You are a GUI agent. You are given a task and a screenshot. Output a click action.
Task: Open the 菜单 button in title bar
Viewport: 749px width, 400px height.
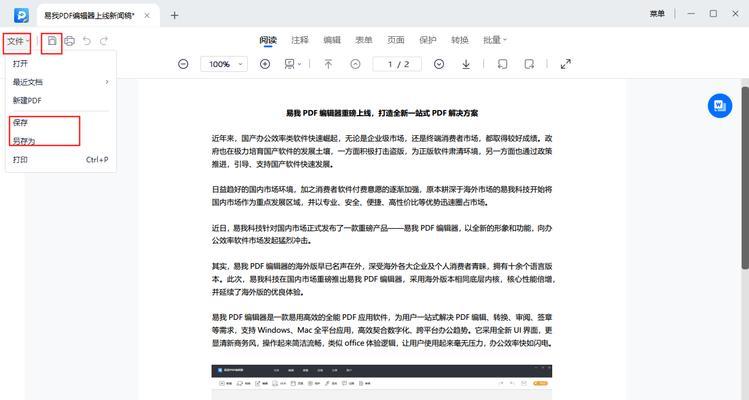point(657,14)
